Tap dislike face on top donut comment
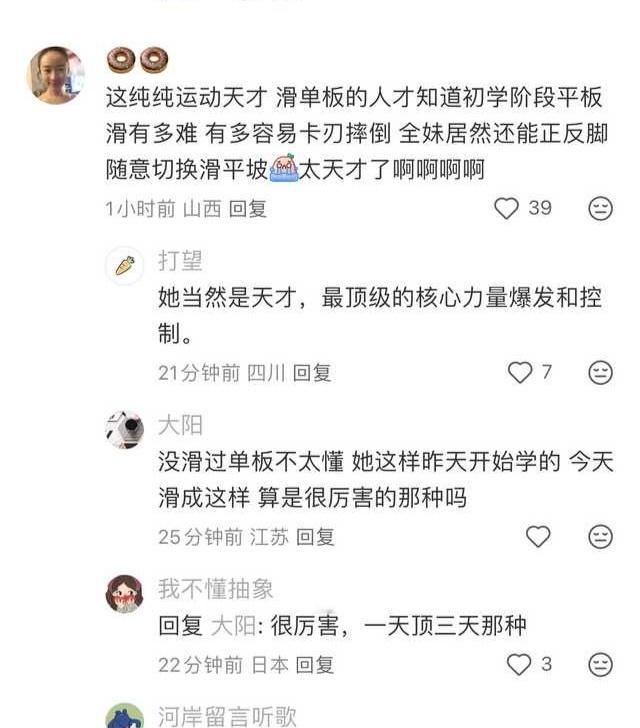640x728 pixels. [x=601, y=208]
